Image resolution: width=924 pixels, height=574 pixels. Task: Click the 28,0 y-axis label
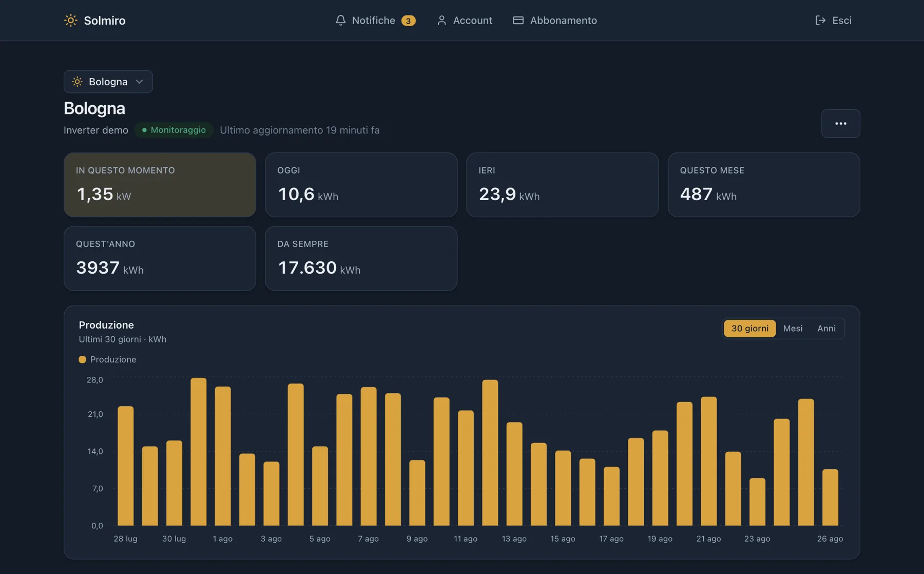95,380
